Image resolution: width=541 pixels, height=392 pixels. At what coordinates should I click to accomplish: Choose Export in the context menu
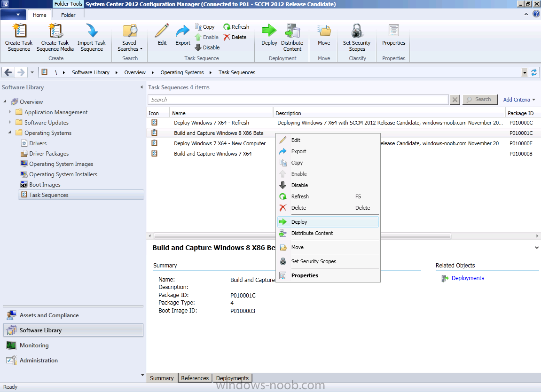click(x=328, y=151)
